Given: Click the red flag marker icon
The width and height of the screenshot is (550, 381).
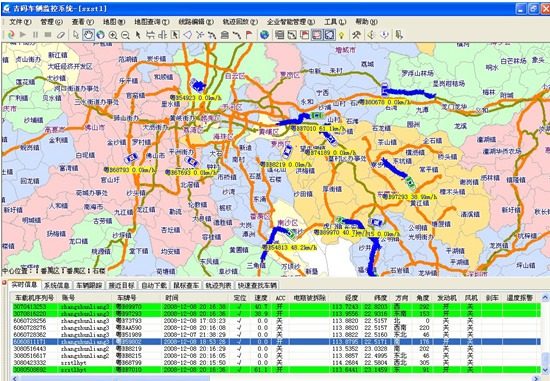Looking at the screenshot, I should 249,35.
